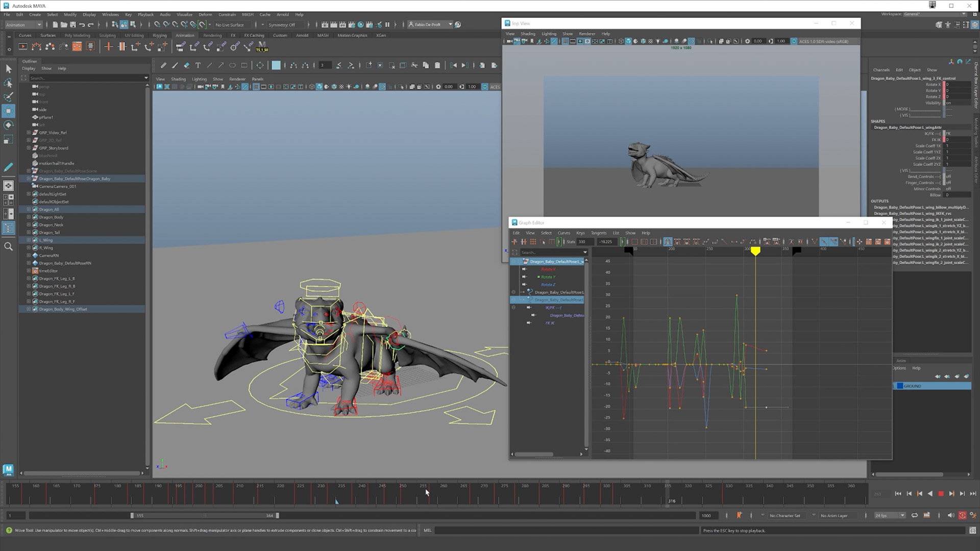This screenshot has width=980, height=551.
Task: Activate the Rotate tool
Action: 8,125
